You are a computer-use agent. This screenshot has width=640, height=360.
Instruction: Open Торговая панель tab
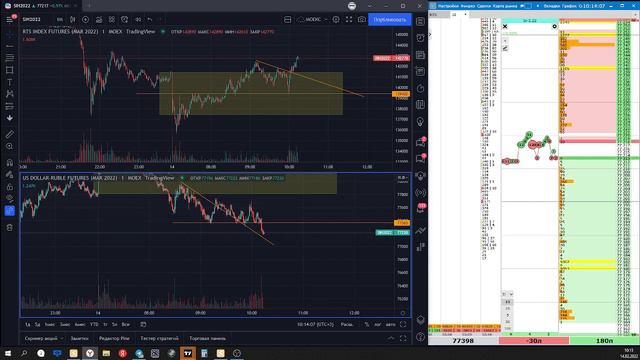coord(207,338)
